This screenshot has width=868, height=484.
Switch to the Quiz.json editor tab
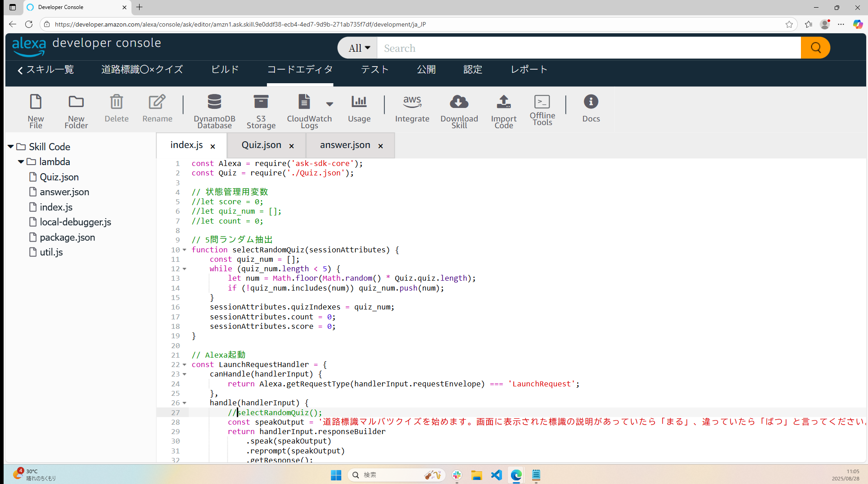point(261,145)
